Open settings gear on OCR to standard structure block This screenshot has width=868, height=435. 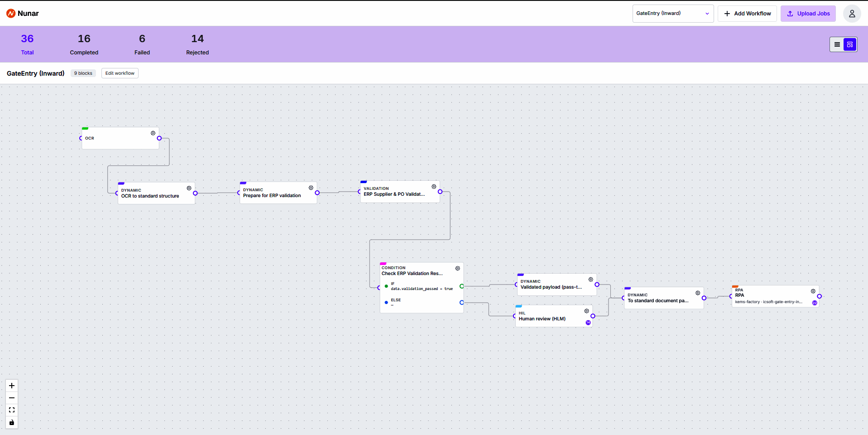coord(189,188)
